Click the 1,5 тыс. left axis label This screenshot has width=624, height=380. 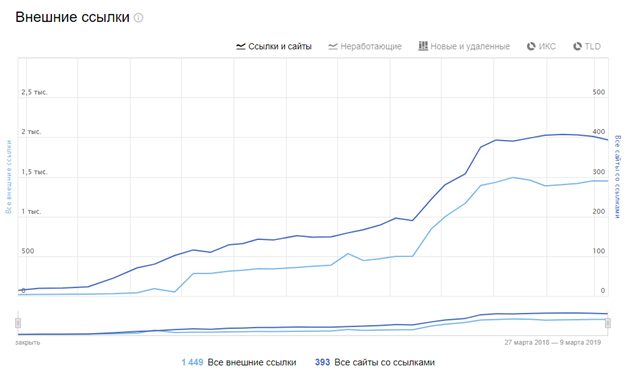coord(34,172)
